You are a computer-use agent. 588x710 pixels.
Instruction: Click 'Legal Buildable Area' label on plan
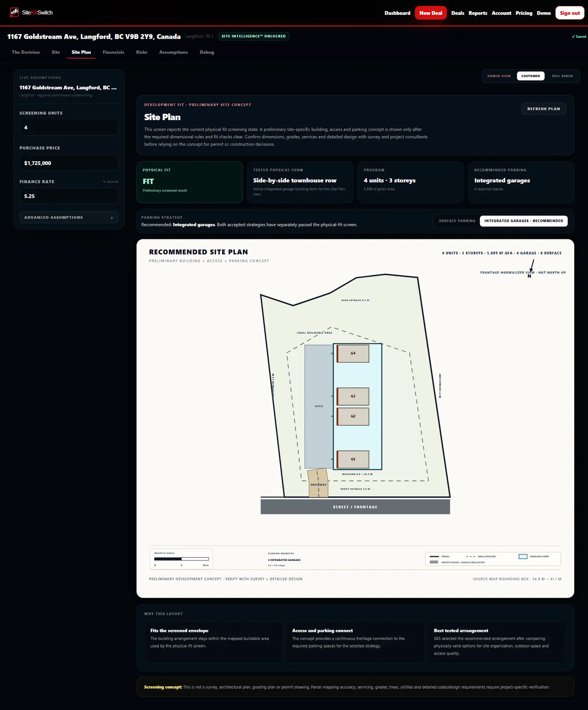coord(314,333)
